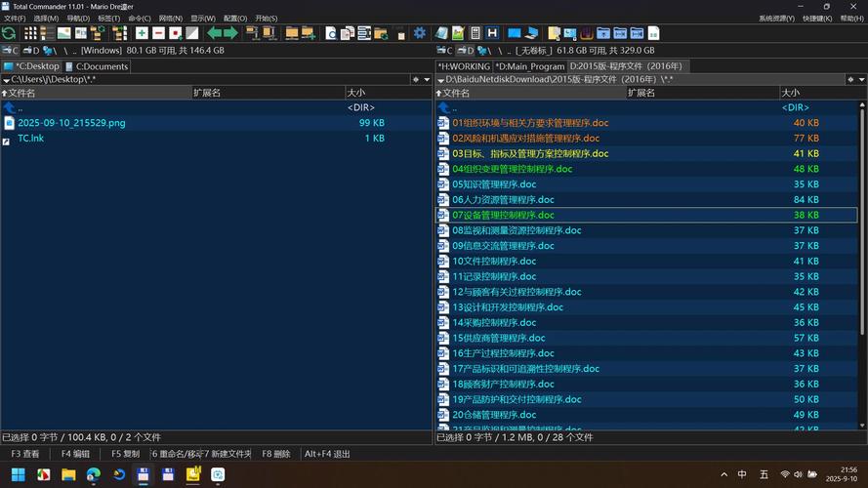
Task: Open the multi-rename tool icon
Action: point(364,33)
